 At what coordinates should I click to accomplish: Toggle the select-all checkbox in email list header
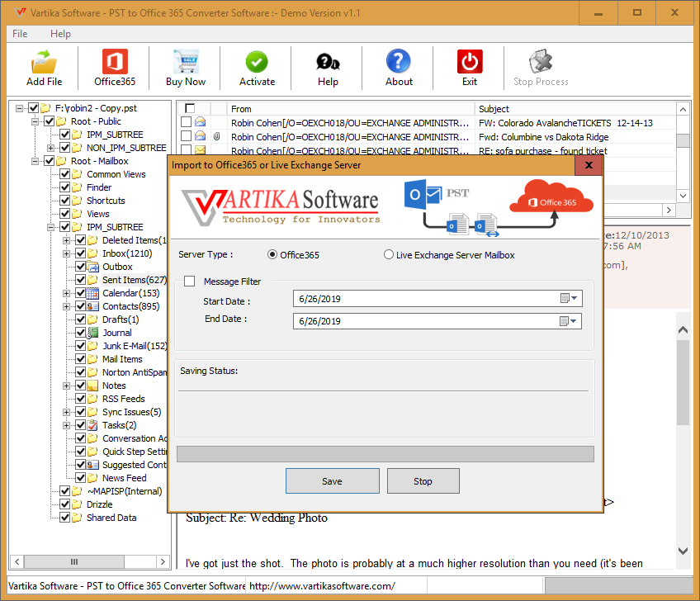click(x=190, y=108)
